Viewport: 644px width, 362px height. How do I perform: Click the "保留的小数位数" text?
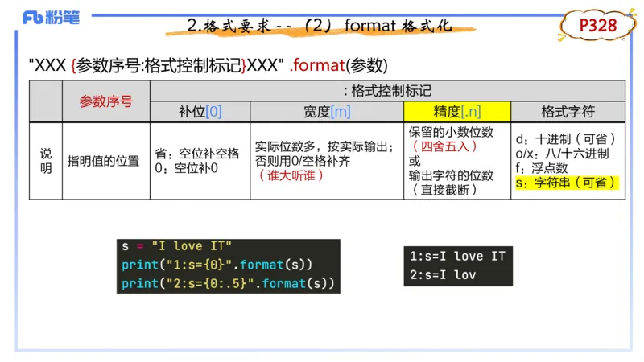click(x=451, y=132)
